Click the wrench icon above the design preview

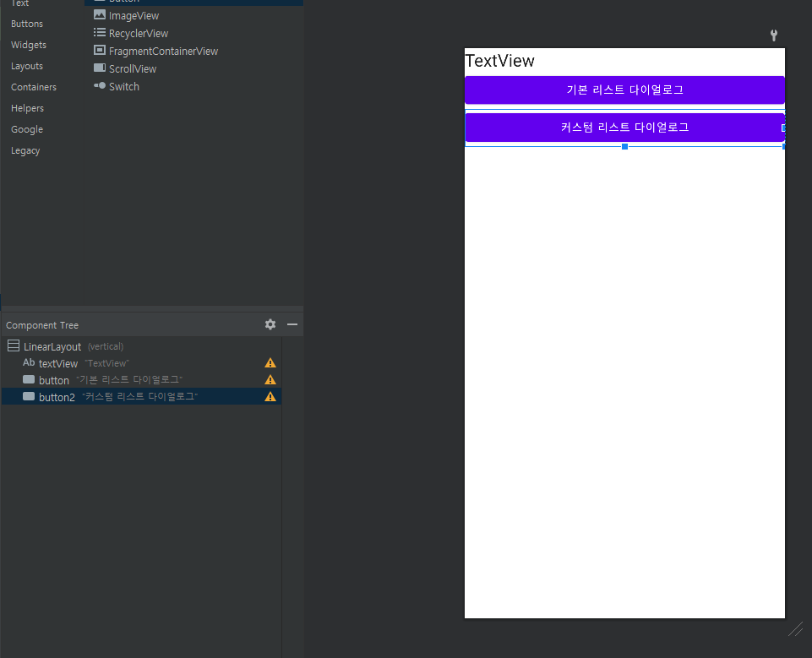click(774, 35)
